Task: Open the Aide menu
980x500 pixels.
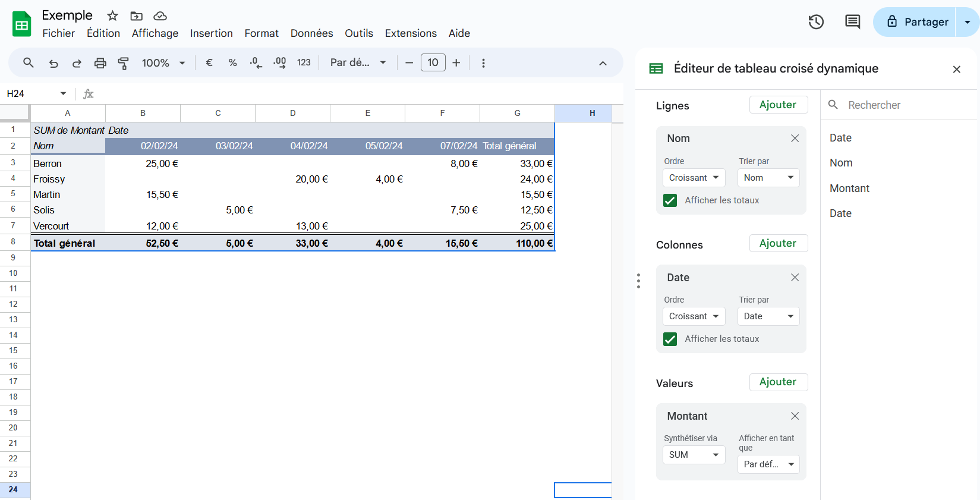Action: point(459,33)
